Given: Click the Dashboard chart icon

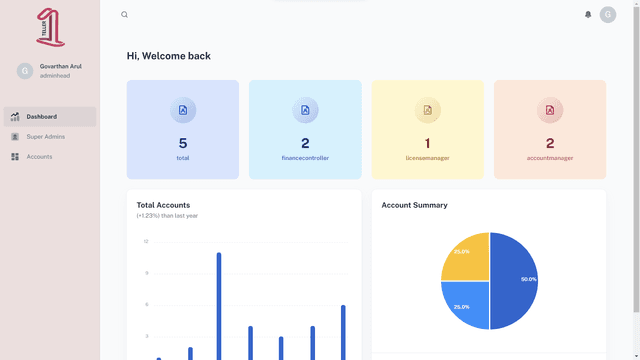Looking at the screenshot, I should 15,117.
